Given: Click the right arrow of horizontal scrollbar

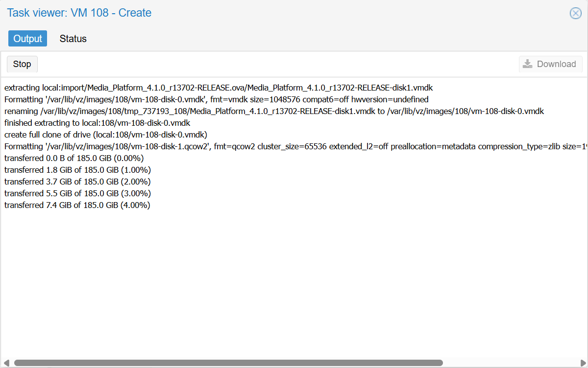Looking at the screenshot, I should (x=583, y=363).
